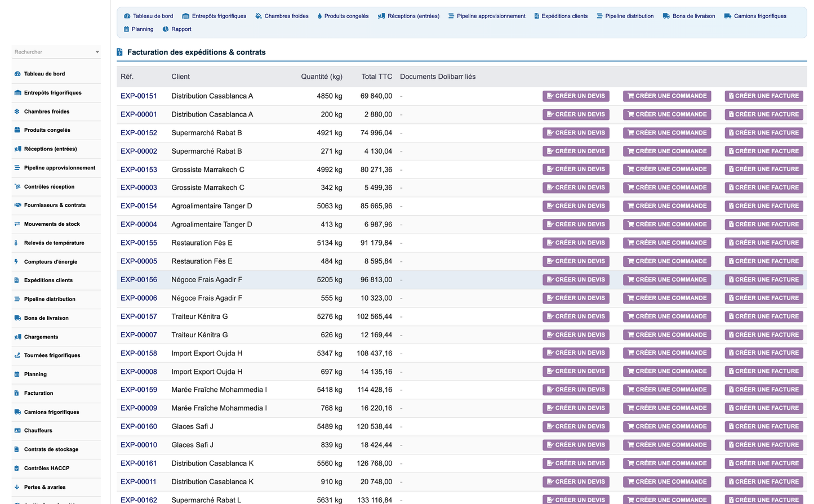
Task: Click the Relevés de température thermometer icon
Action: (16, 243)
